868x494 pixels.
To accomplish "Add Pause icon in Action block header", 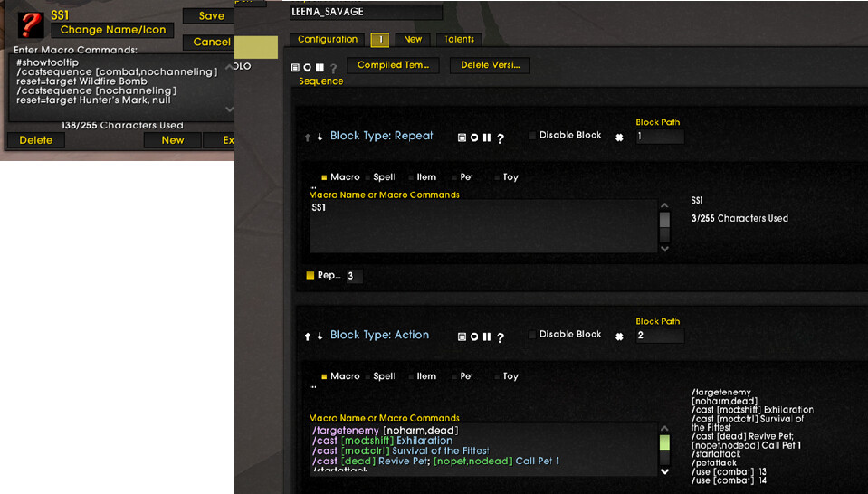I will coord(487,337).
